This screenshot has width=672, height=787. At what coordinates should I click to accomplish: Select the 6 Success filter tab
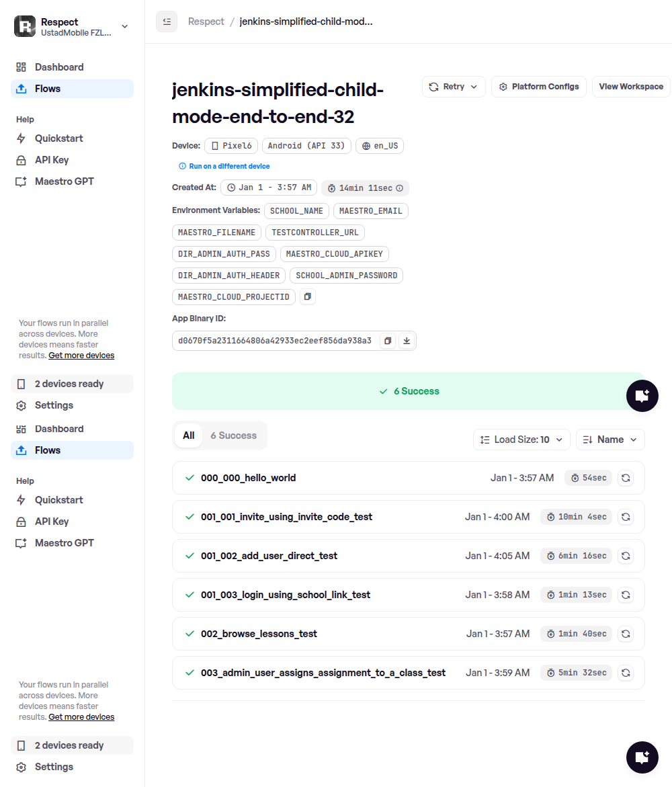click(x=233, y=436)
